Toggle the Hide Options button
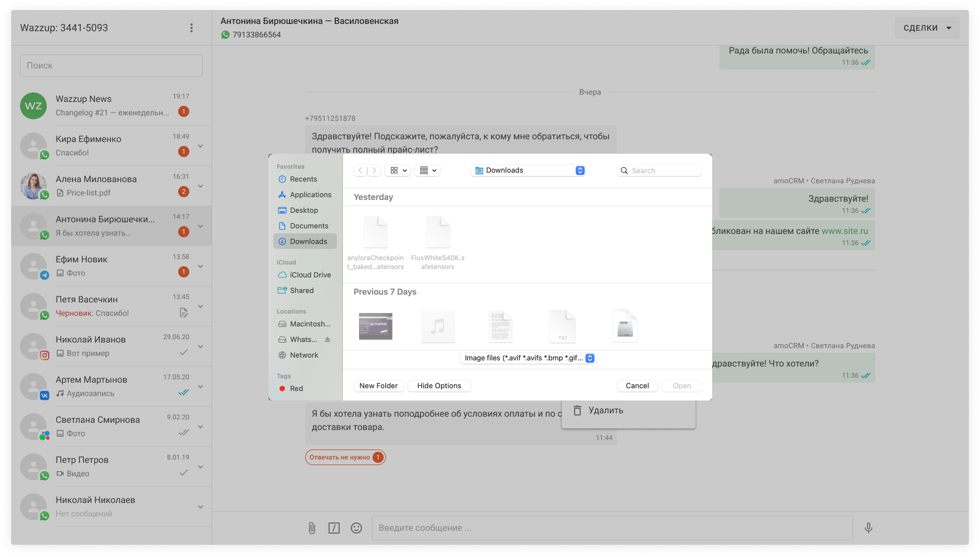Image resolution: width=980 pixels, height=557 pixels. point(439,386)
